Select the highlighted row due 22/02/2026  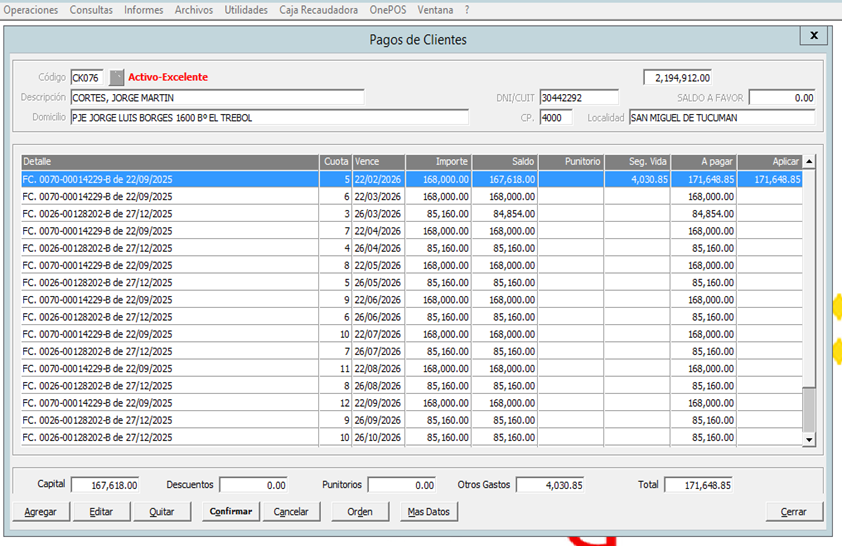(x=412, y=179)
